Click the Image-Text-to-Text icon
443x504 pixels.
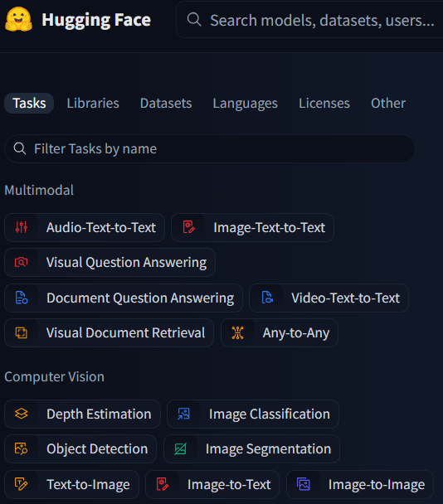point(189,227)
